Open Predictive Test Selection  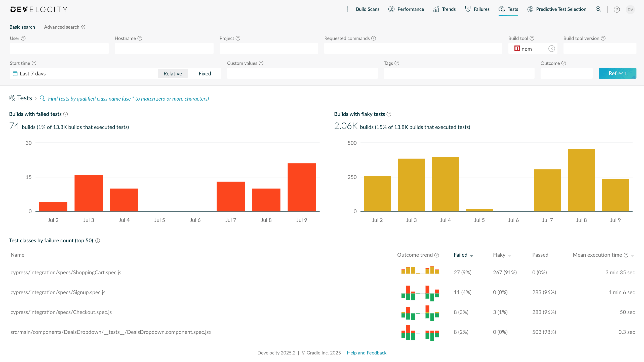pos(561,9)
